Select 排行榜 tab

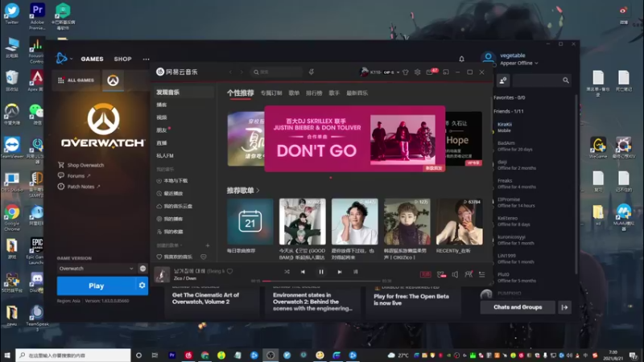click(314, 93)
